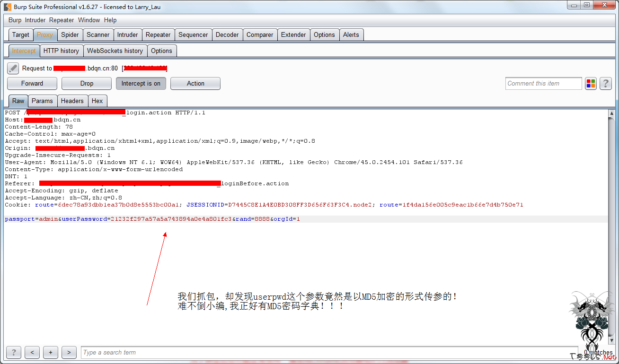The image size is (619, 364).
Task: Go to previous search match
Action: click(x=32, y=352)
